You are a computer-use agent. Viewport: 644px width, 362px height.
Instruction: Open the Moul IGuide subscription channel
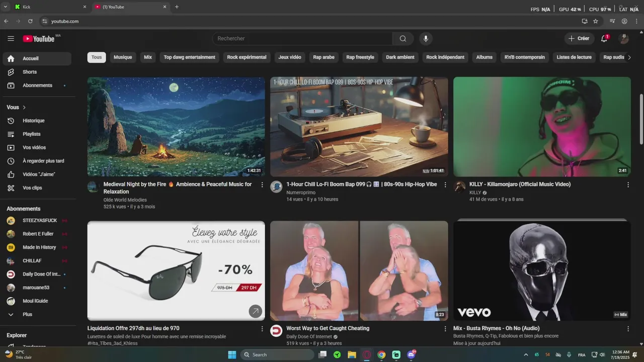tap(36, 301)
